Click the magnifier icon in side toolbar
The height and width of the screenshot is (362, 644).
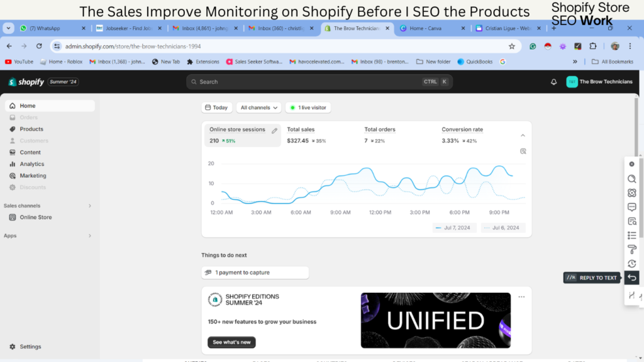coord(631,178)
